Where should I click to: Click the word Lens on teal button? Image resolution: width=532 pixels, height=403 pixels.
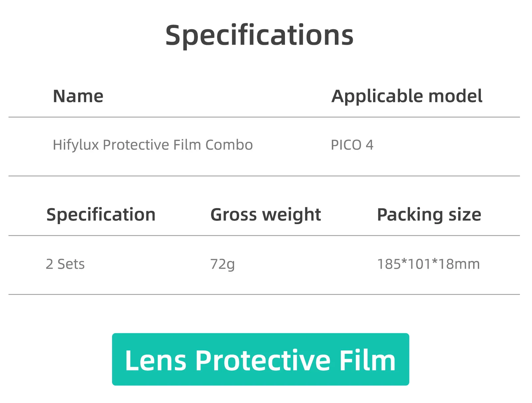point(155,360)
